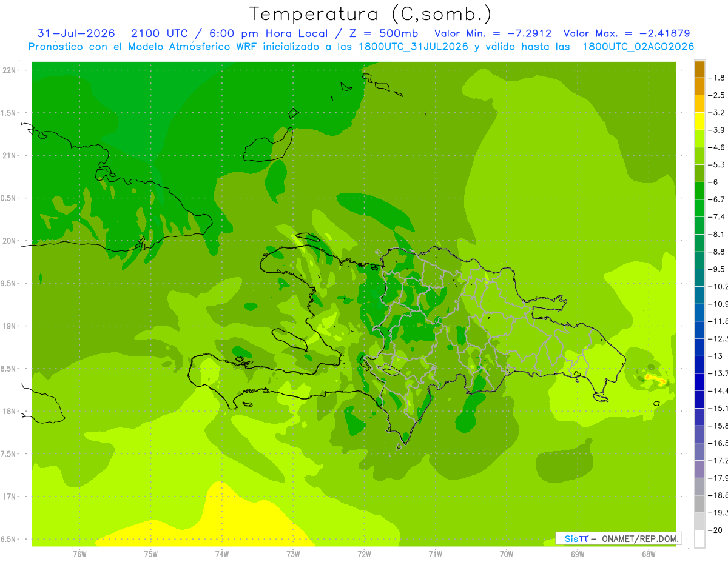The height and width of the screenshot is (562, 728).
Task: Pick the yellow swatch between -3.2 and -3.9
Action: click(x=699, y=121)
